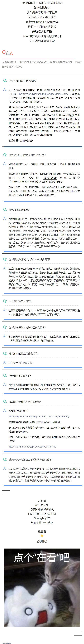84x644 pixels.
Task: Click the Q: icon beside 这个游戏什么时候公测并开放下载
Action: [5, 155]
